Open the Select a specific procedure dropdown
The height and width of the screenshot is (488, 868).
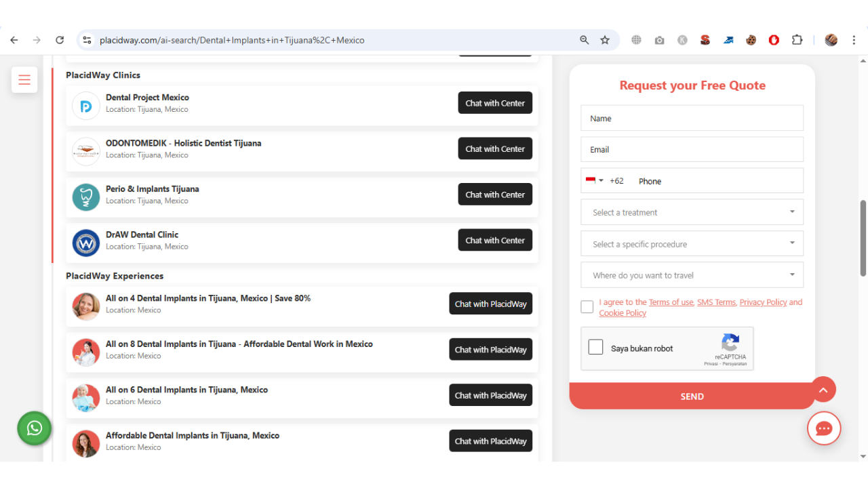692,243
